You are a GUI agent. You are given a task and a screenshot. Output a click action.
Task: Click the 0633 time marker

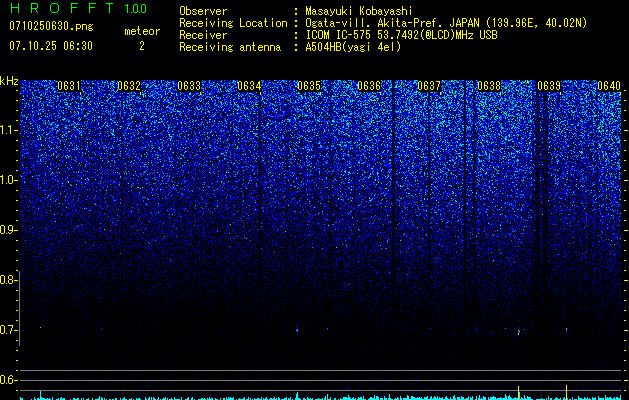189,86
